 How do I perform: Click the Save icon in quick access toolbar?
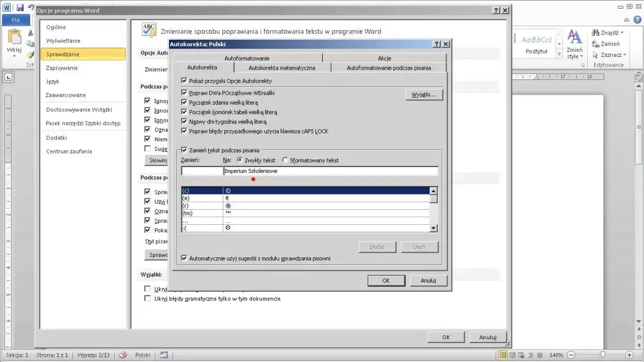coord(20,8)
